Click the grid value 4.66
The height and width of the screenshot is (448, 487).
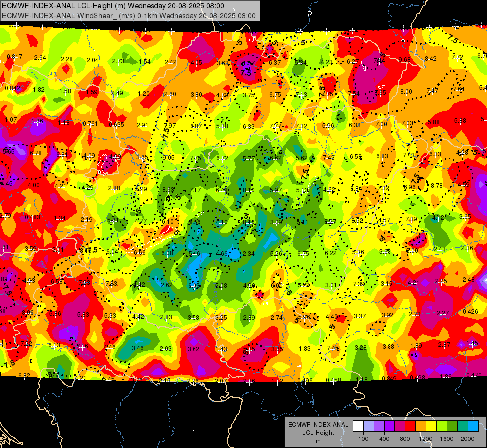pyautogui.click(x=221, y=254)
